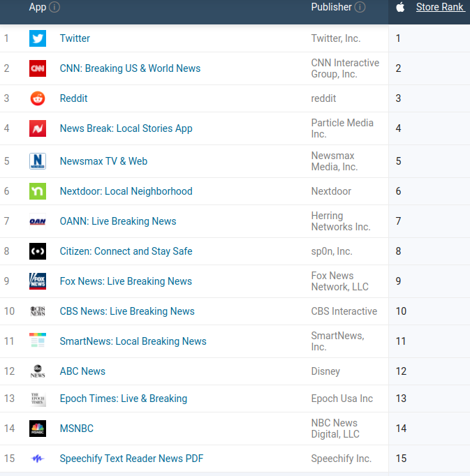Screen dimensions: 470x476
Task: Click the Publisher column header
Action: [x=331, y=7]
